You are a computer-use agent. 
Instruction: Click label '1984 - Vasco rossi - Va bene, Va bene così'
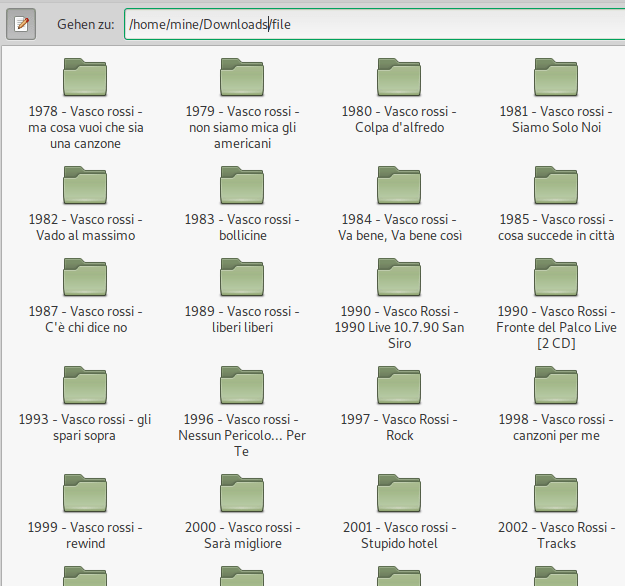[x=400, y=227]
